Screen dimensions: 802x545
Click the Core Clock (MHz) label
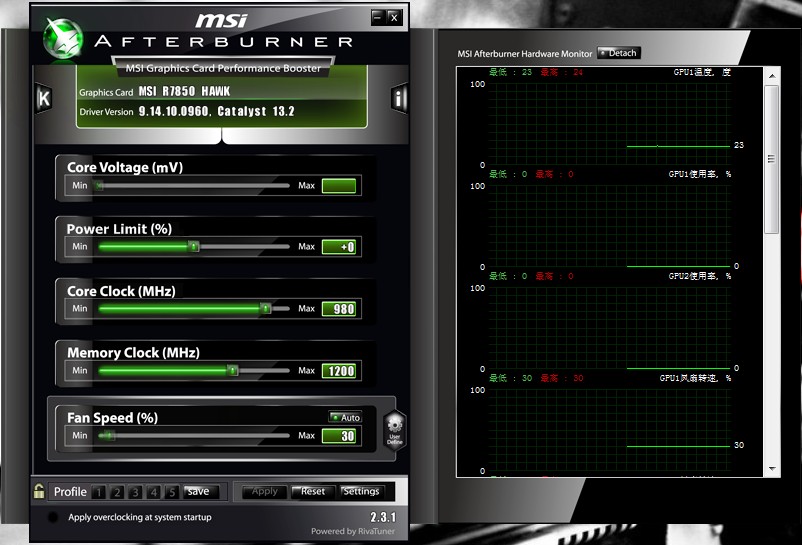121,291
